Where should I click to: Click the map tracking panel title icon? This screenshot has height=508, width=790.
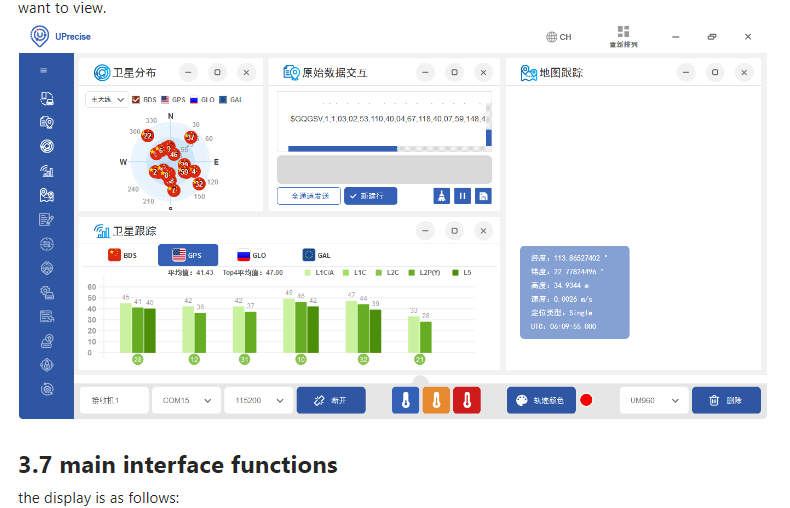click(529, 73)
